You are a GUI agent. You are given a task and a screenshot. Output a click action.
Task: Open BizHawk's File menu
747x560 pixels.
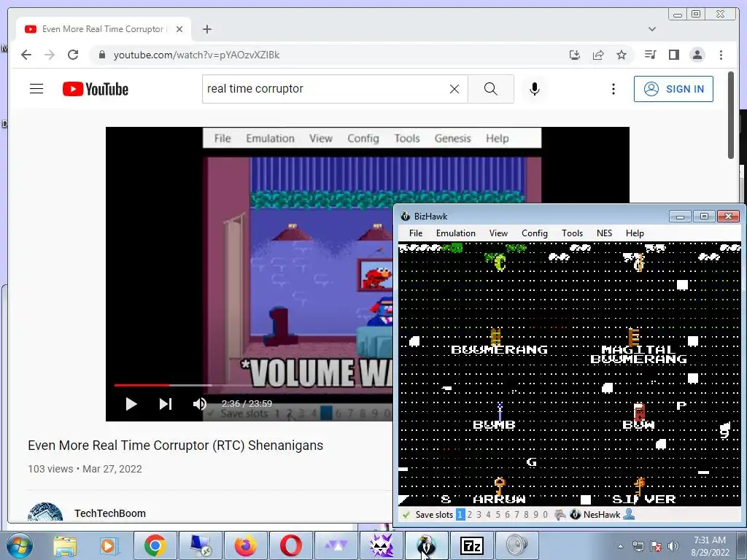pos(415,233)
